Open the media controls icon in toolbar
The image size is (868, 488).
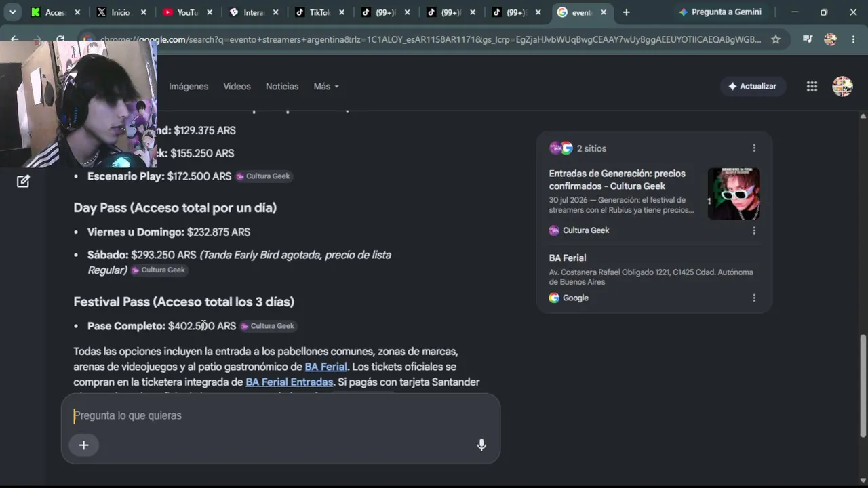click(807, 39)
